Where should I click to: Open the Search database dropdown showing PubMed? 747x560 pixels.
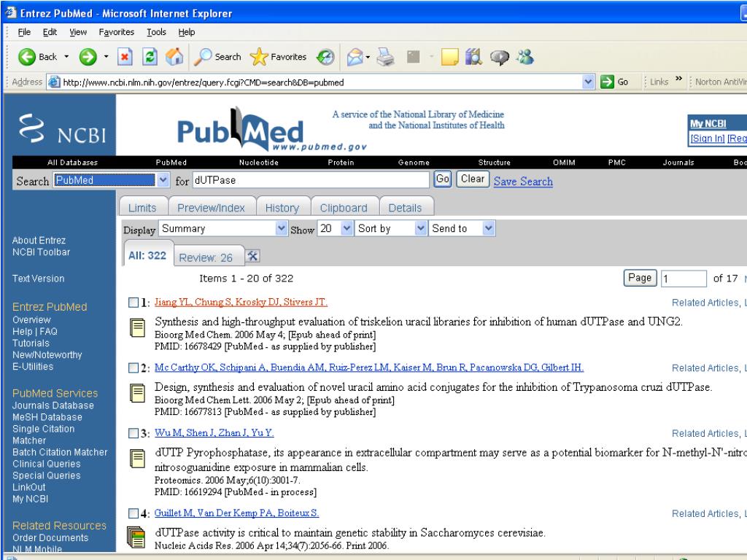coord(111,180)
